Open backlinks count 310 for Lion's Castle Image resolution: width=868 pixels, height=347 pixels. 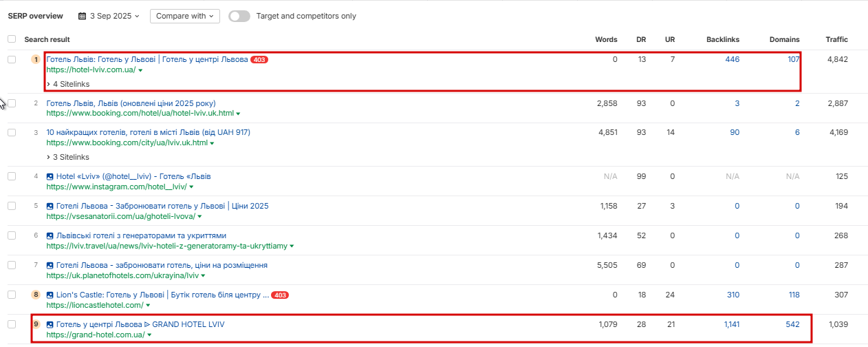[733, 295]
